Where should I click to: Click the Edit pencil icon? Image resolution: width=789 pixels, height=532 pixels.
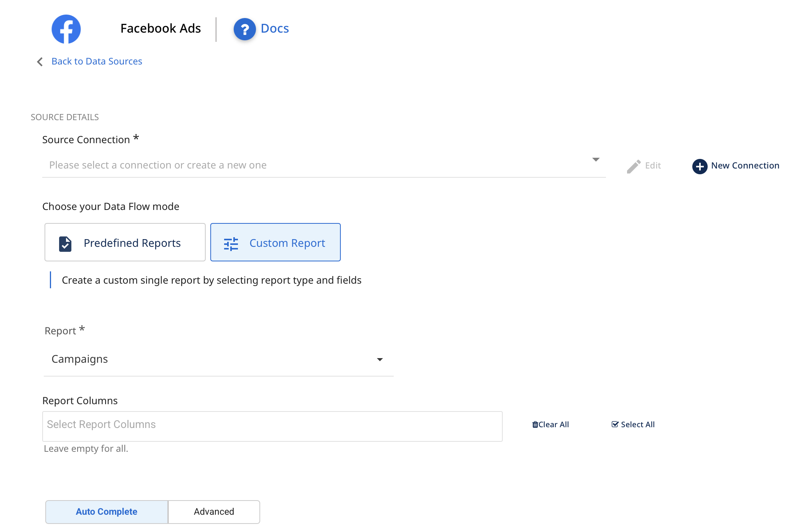(634, 166)
